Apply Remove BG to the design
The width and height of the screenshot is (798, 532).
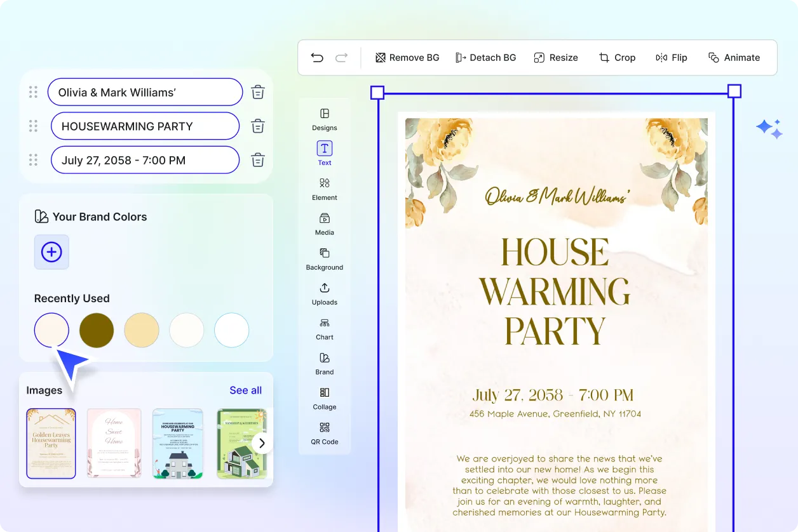point(407,57)
